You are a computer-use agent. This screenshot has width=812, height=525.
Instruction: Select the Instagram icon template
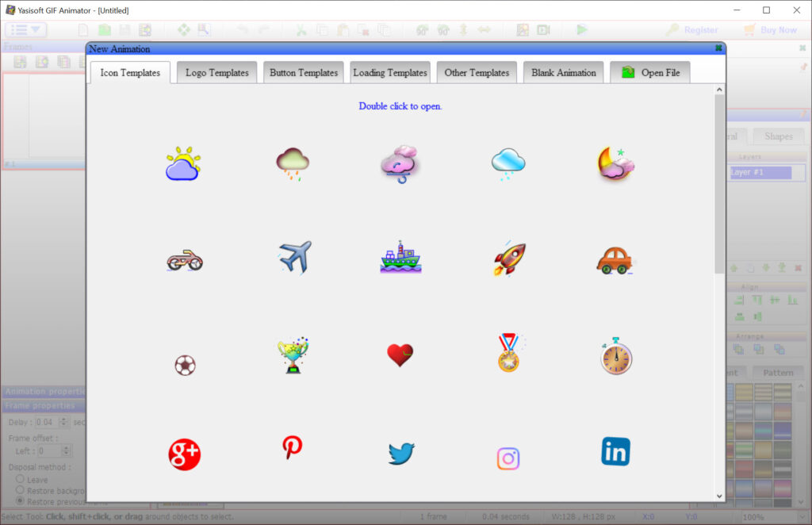coord(508,458)
